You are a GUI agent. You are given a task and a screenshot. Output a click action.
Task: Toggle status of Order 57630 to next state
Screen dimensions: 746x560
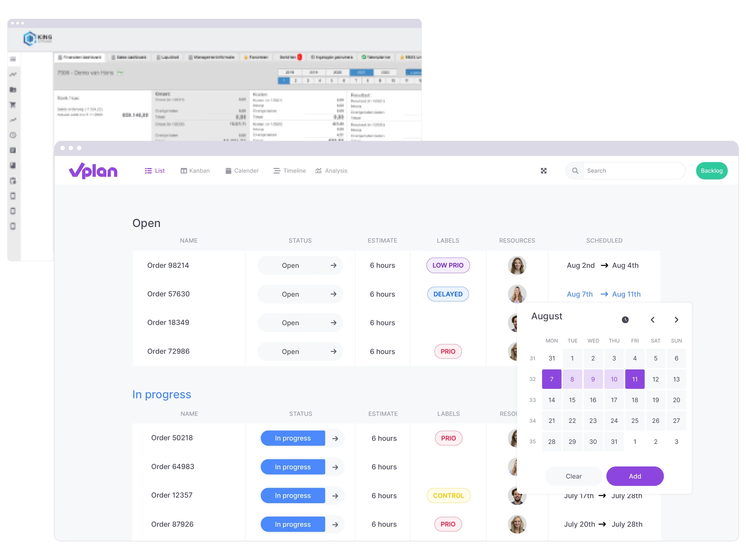(333, 294)
